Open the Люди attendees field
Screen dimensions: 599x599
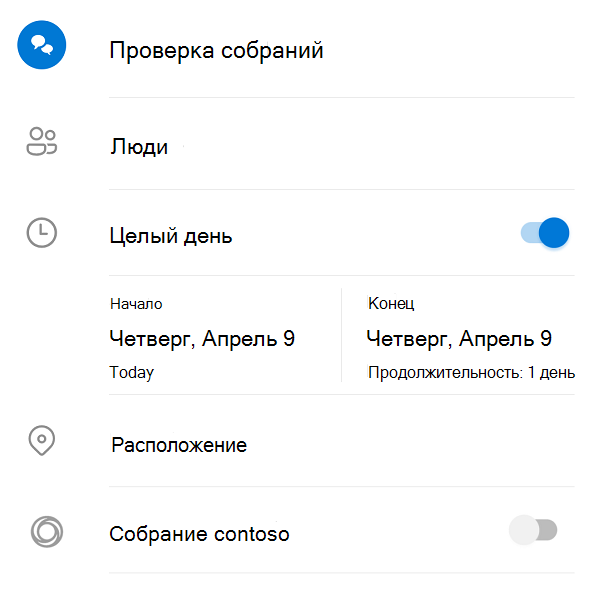coord(342,147)
